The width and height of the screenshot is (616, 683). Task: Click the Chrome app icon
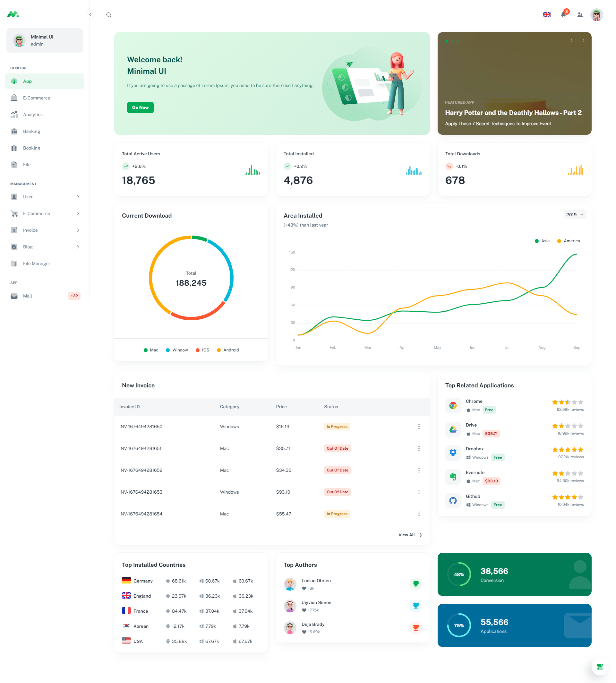click(x=453, y=405)
